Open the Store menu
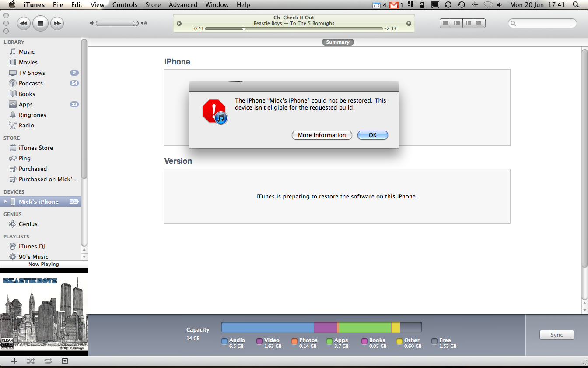This screenshot has width=588, height=368. 153,5
